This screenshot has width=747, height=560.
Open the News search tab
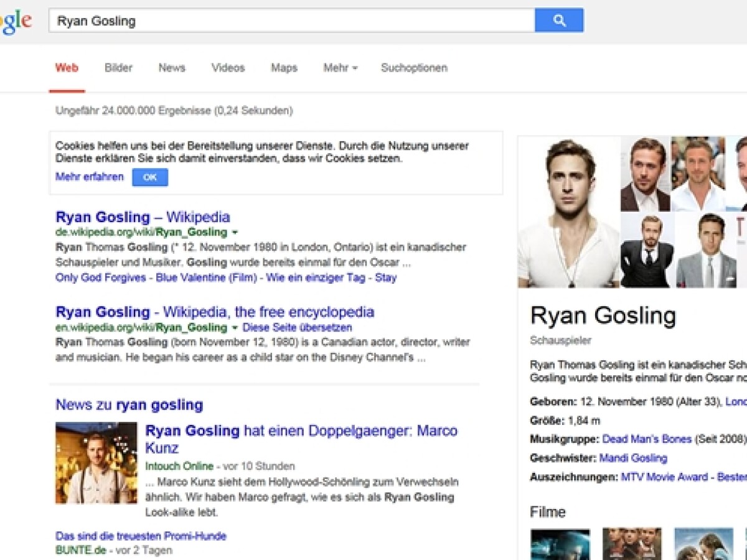click(x=171, y=68)
